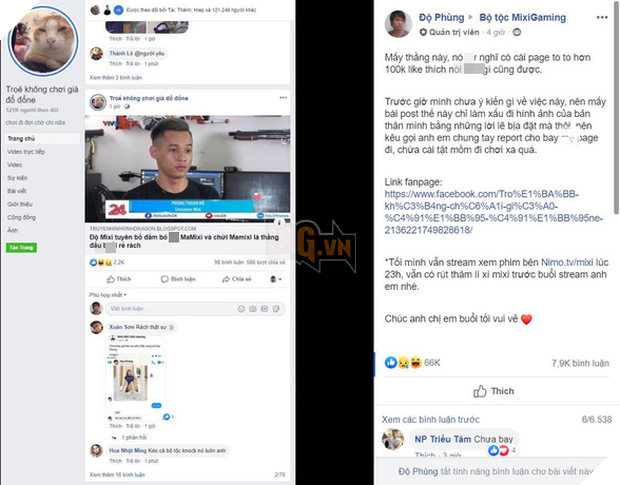Expand the Phù hợp nhất sort dropdown
Image resolution: width=620 pixels, height=485 pixels.
click(x=108, y=295)
